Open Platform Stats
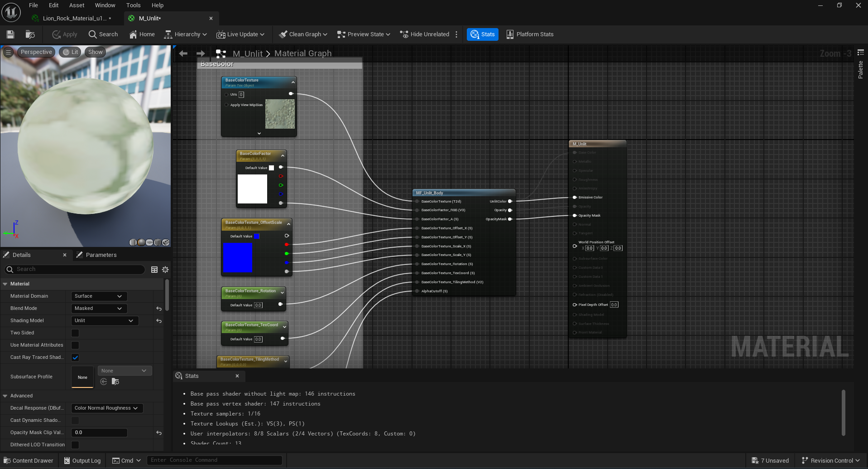The image size is (868, 469). coord(530,34)
